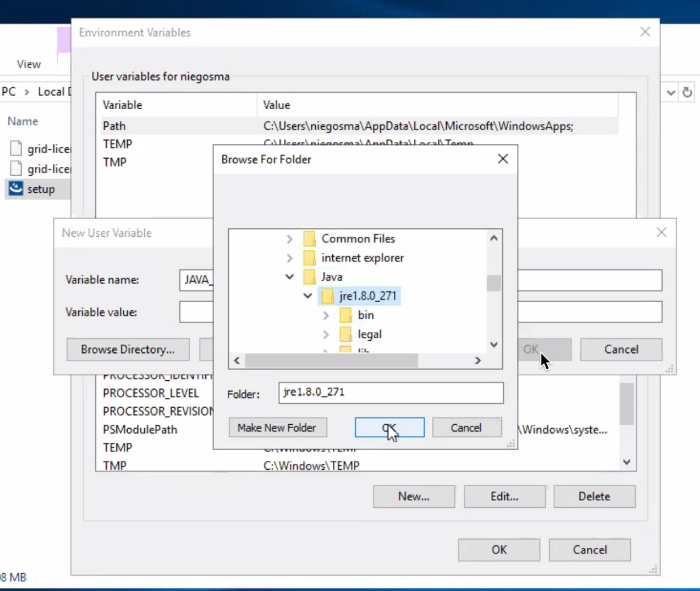The image size is (700, 591).
Task: Close the Environment Variables window
Action: [x=645, y=32]
